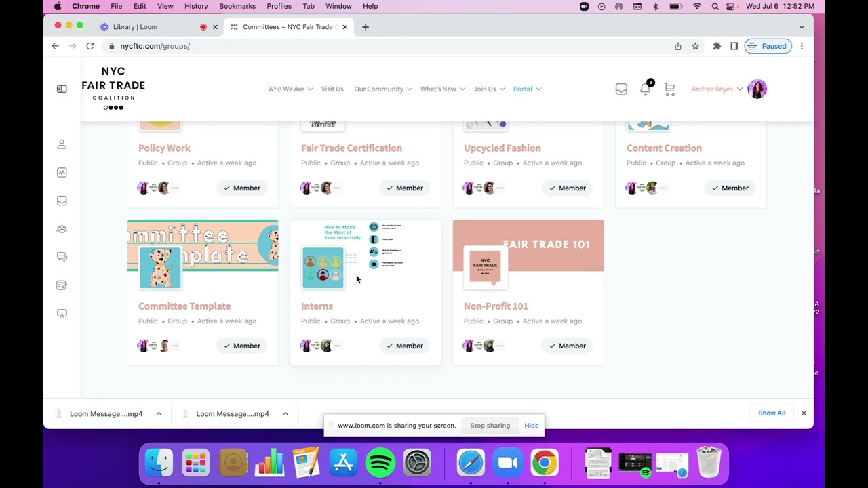868x488 pixels.
Task: Toggle the sidebar panel icon
Action: [x=62, y=89]
